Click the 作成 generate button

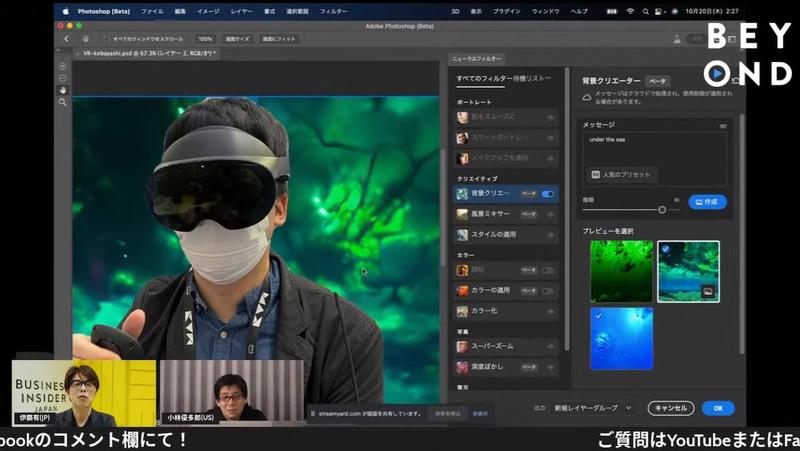click(708, 201)
